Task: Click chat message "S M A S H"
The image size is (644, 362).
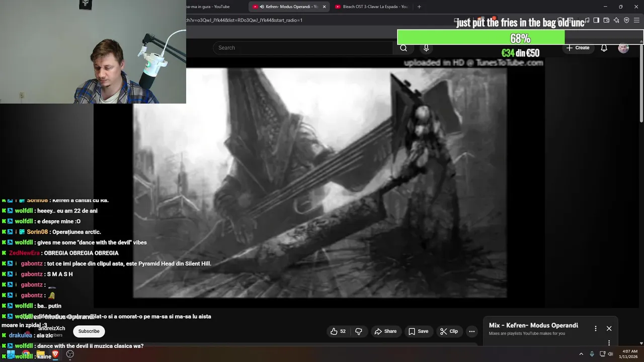Action: (60, 274)
